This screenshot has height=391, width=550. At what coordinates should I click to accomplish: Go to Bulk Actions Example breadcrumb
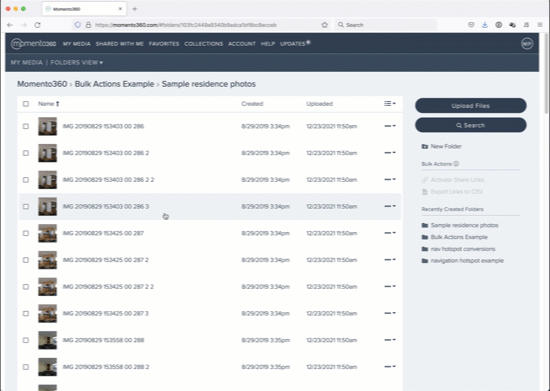coord(114,84)
